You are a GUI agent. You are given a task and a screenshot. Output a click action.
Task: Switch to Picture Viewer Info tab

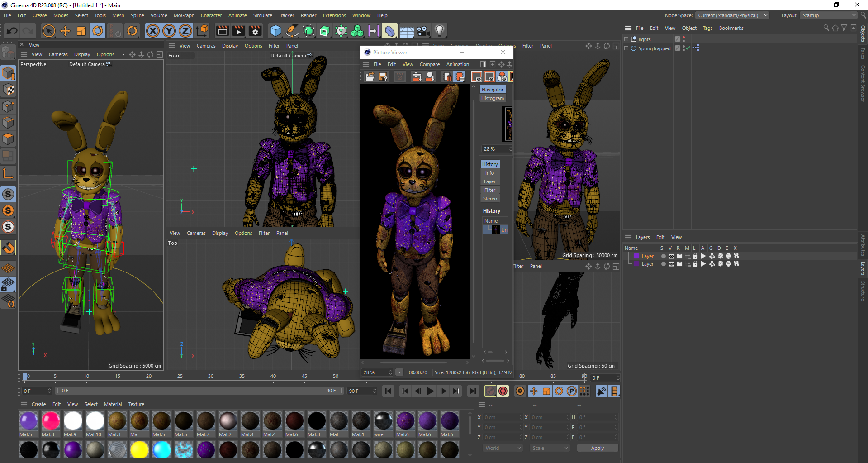tap(489, 173)
